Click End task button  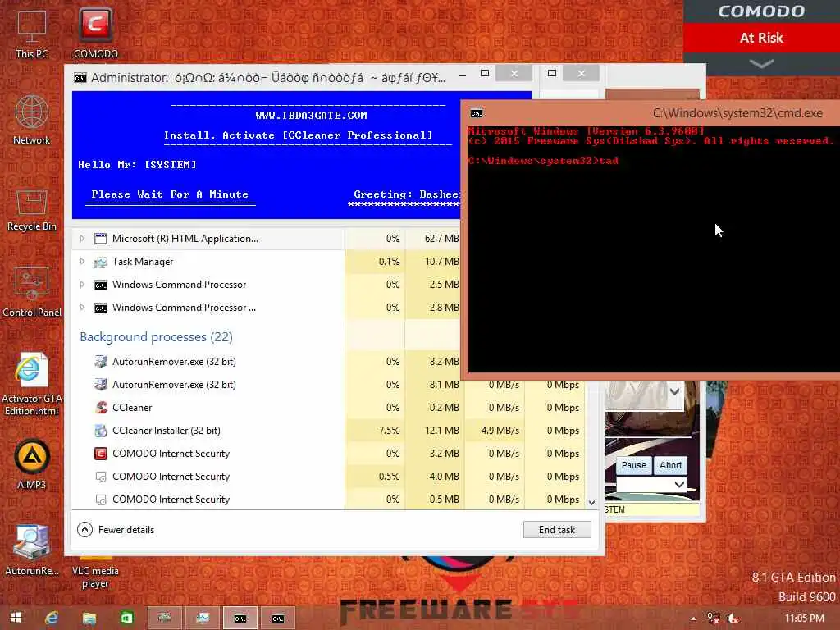[x=557, y=530]
